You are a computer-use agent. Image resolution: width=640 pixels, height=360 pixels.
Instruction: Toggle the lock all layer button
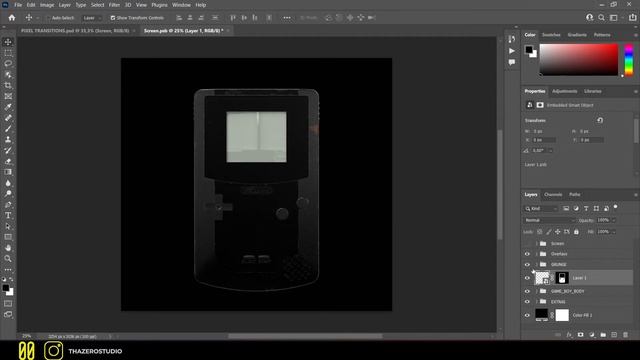pos(576,232)
